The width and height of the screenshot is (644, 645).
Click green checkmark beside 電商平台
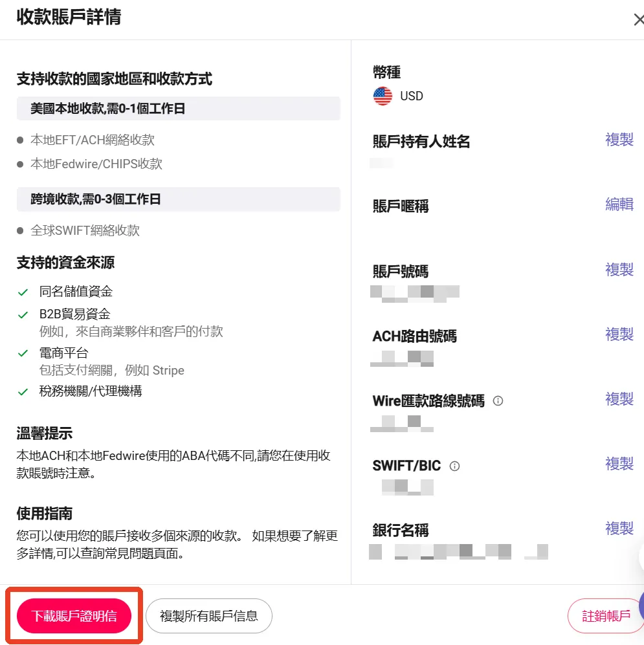click(x=23, y=353)
